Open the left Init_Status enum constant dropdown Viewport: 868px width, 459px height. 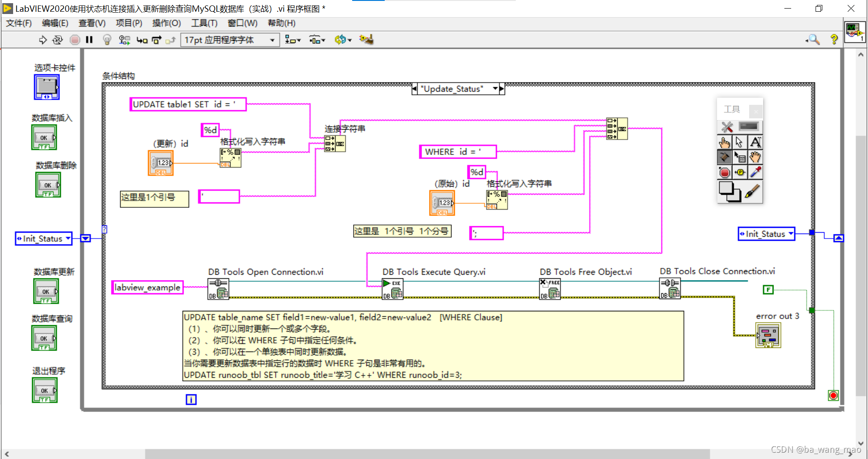(68, 239)
